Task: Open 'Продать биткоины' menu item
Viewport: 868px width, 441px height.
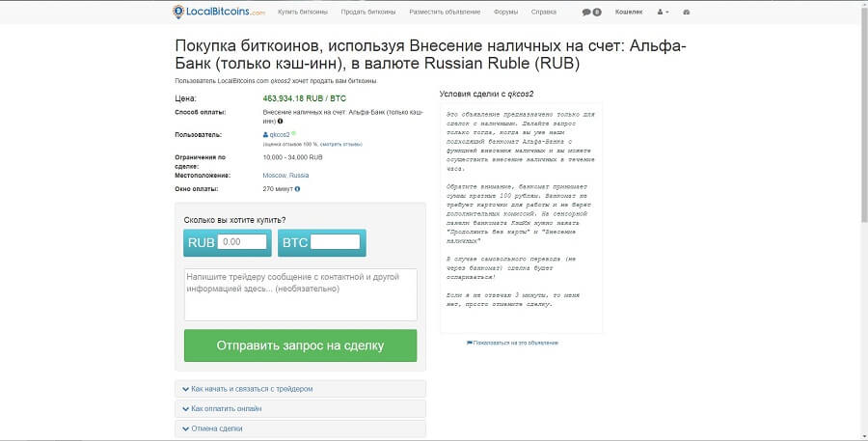Action: (368, 12)
